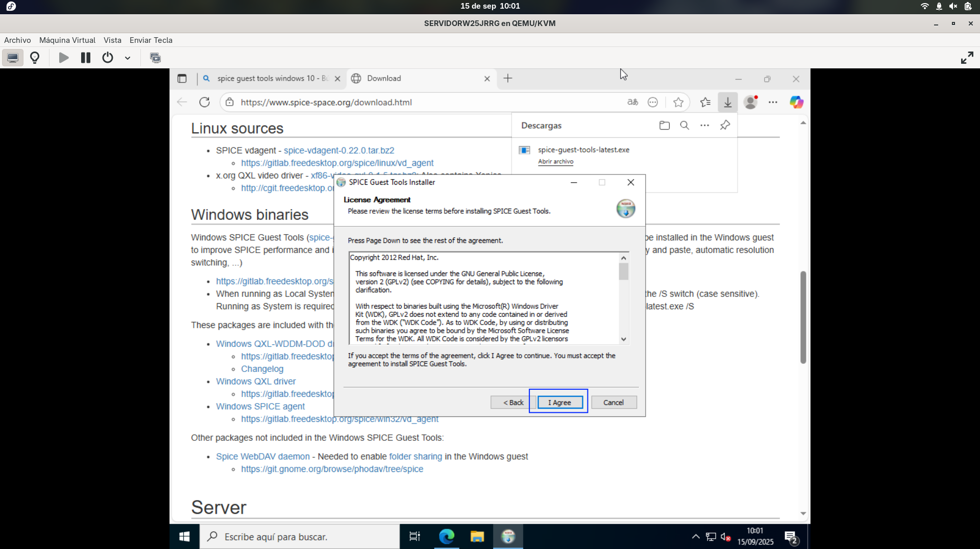This screenshot has height=549, width=980.
Task: Open the address bar circled three-dots icon
Action: tap(653, 102)
